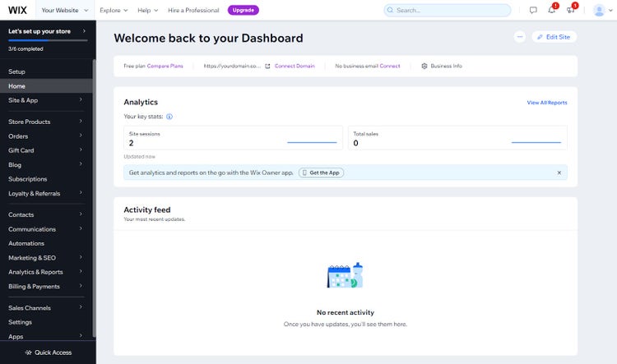Click the user profile avatar
The height and width of the screenshot is (364, 617).
599,10
